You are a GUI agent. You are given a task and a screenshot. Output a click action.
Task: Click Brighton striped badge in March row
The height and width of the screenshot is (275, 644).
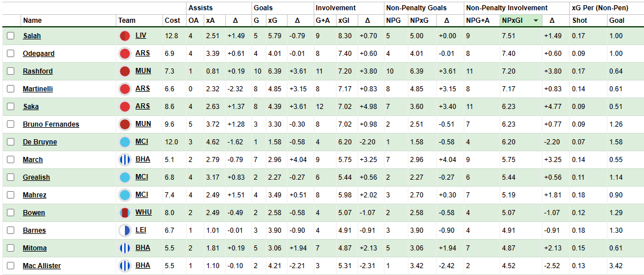[x=125, y=160]
